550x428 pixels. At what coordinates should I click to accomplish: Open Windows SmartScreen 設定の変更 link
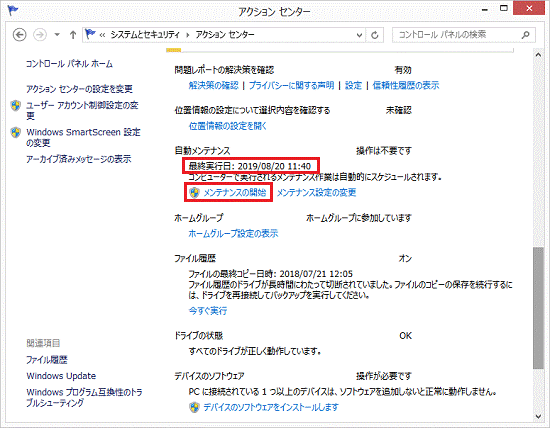point(83,137)
